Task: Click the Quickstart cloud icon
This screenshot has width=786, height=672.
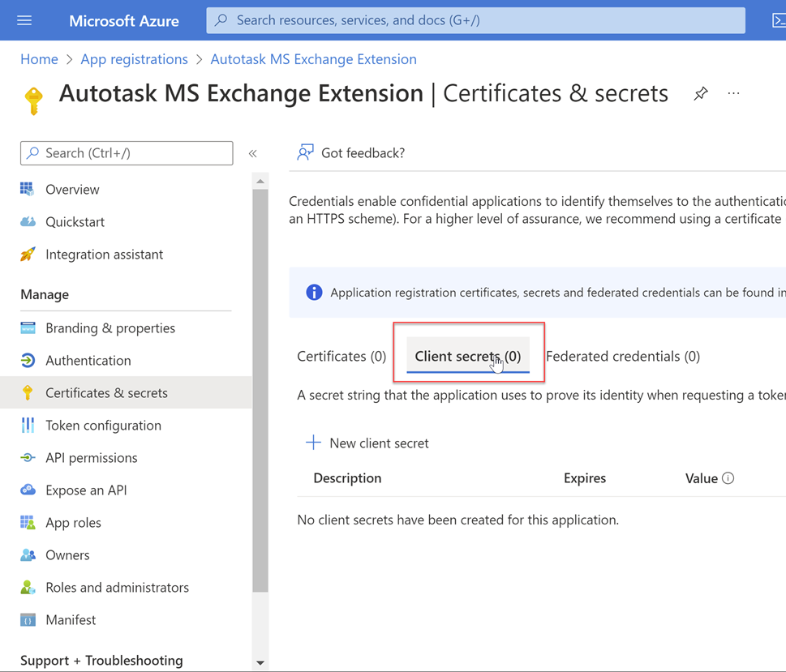Action: coord(28,221)
